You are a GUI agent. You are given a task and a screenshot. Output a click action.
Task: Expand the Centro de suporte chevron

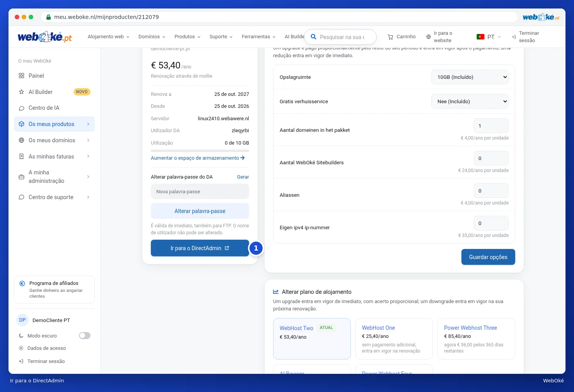pyautogui.click(x=88, y=197)
